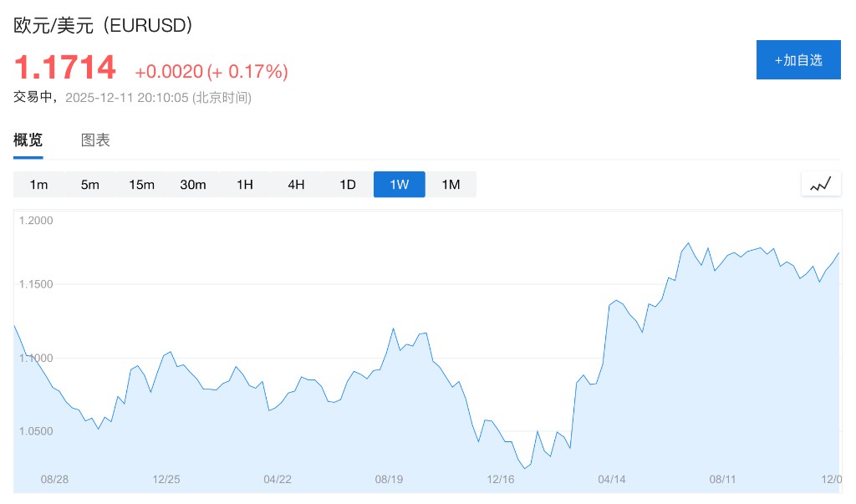Screen dimensions: 856x504
Task: Select the 1m timeframe
Action: tap(38, 185)
